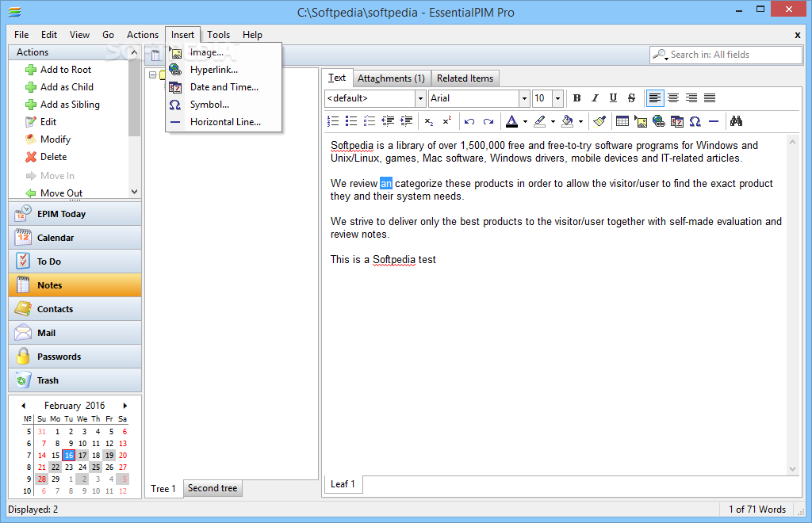Viewport: 812px width, 523px height.
Task: Choose Symbol... from the Insert menu
Action: (224, 105)
